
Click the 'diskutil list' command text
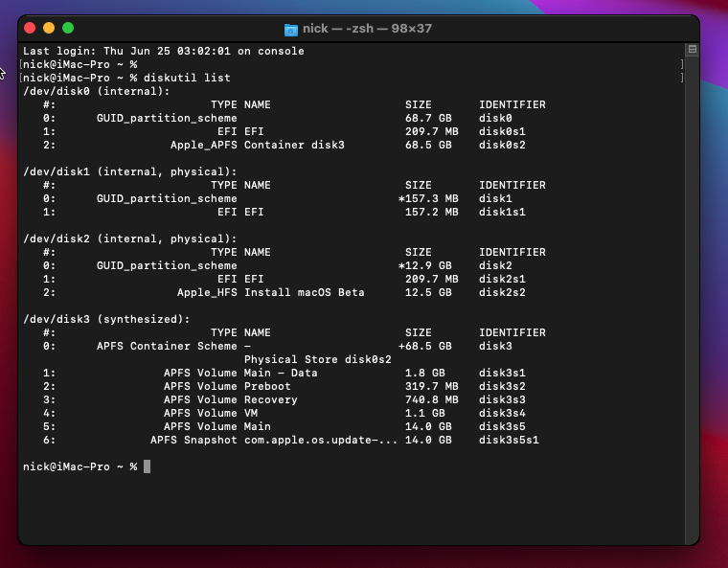pos(187,78)
